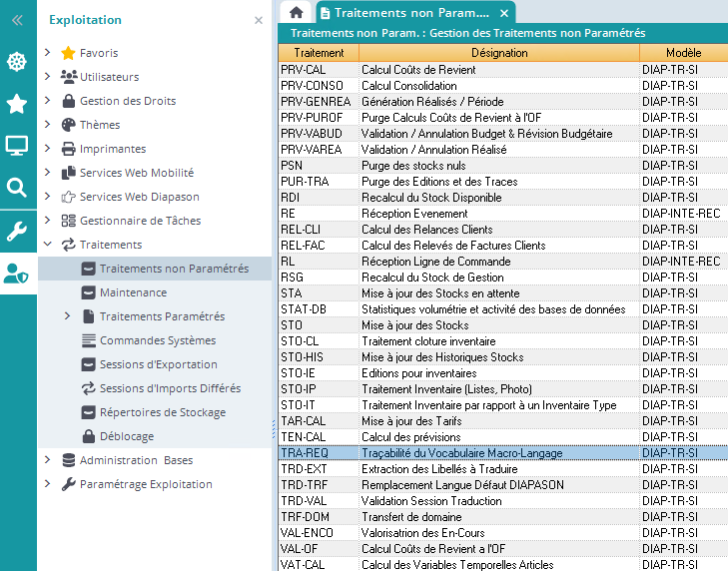Click the monitor icon in left rail

click(x=17, y=146)
